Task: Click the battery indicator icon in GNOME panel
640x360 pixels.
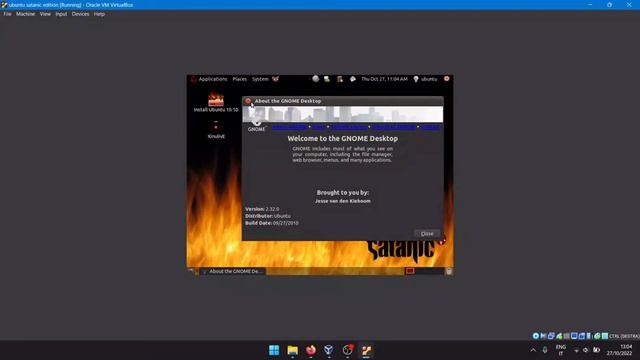Action: 340,79
